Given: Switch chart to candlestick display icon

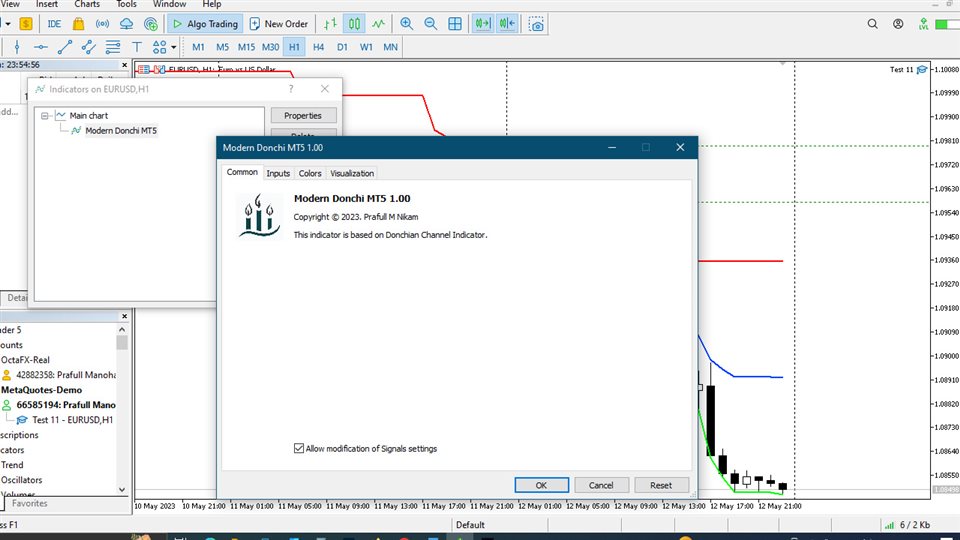Looking at the screenshot, I should point(354,23).
